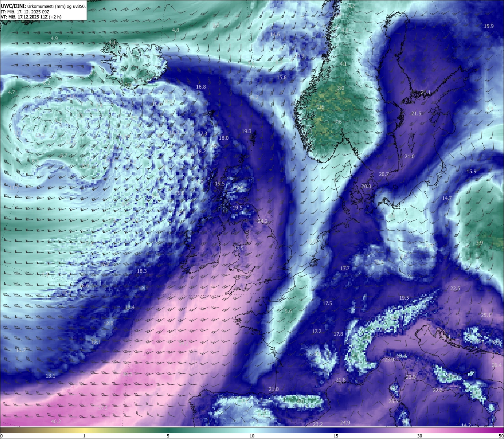Click the 19.3 value near Shetland
The image size is (504, 439).
point(246,131)
